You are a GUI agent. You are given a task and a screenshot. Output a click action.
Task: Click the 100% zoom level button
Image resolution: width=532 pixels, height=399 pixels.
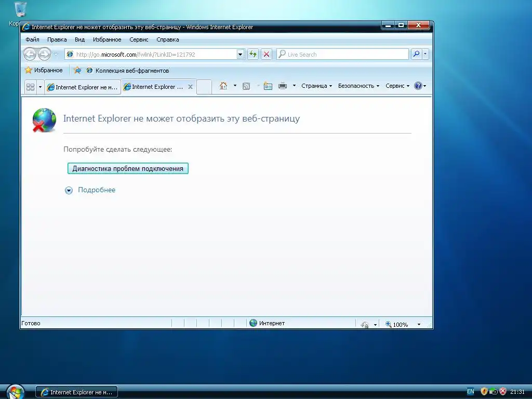pyautogui.click(x=397, y=325)
